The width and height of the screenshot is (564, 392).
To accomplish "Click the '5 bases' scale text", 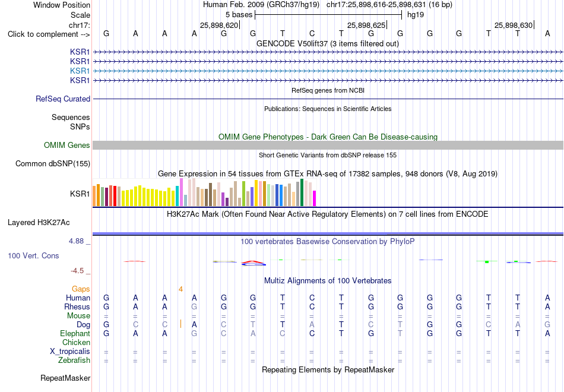I will pyautogui.click(x=239, y=15).
